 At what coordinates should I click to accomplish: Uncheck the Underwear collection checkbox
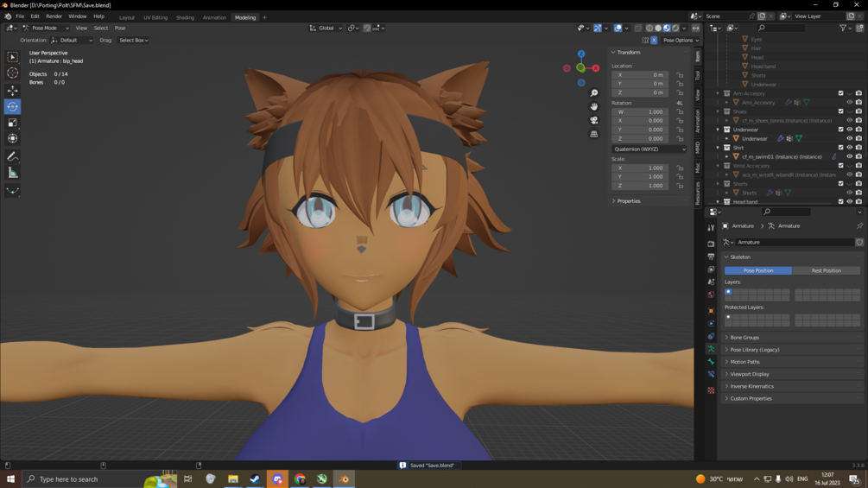tap(840, 130)
